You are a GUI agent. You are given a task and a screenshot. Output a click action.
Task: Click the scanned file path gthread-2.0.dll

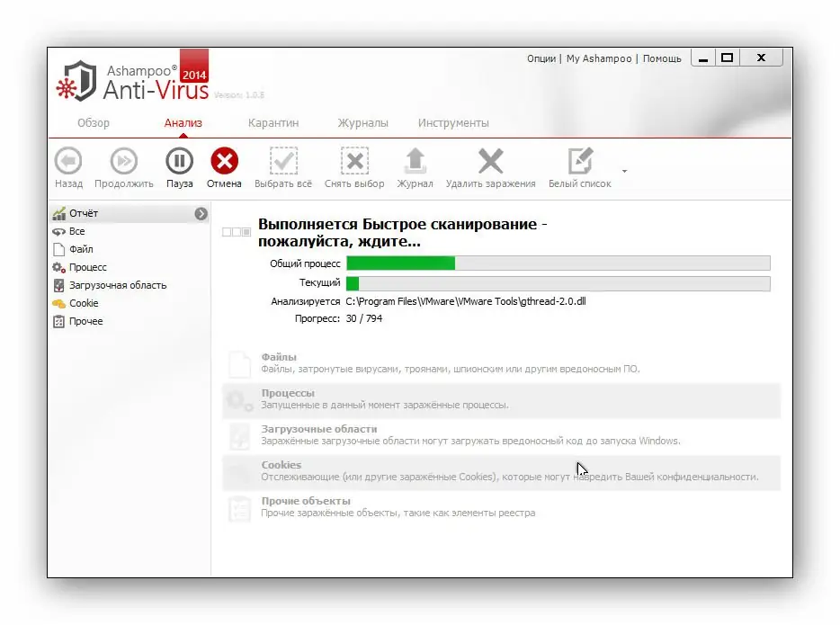(x=466, y=301)
